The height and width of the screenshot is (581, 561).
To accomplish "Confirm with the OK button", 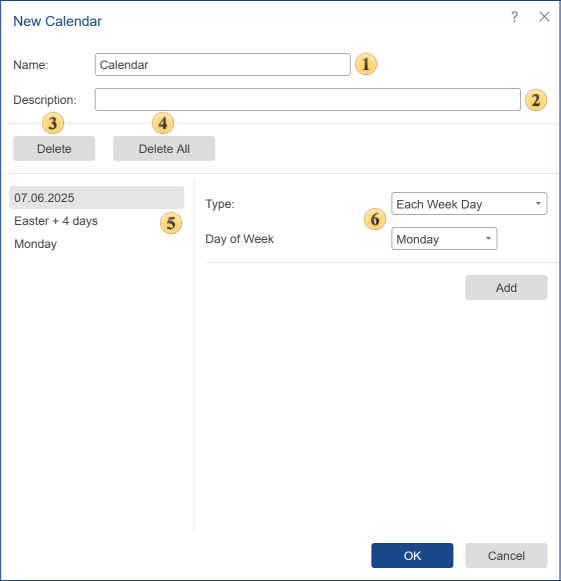I will pos(412,555).
